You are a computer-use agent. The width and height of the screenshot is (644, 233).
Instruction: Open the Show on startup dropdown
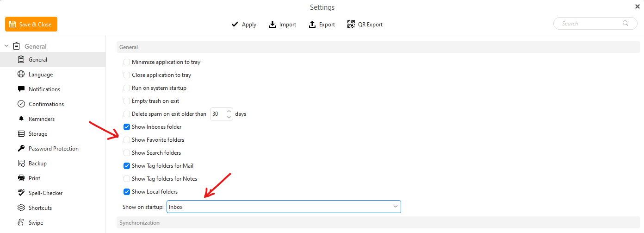[x=284, y=207]
